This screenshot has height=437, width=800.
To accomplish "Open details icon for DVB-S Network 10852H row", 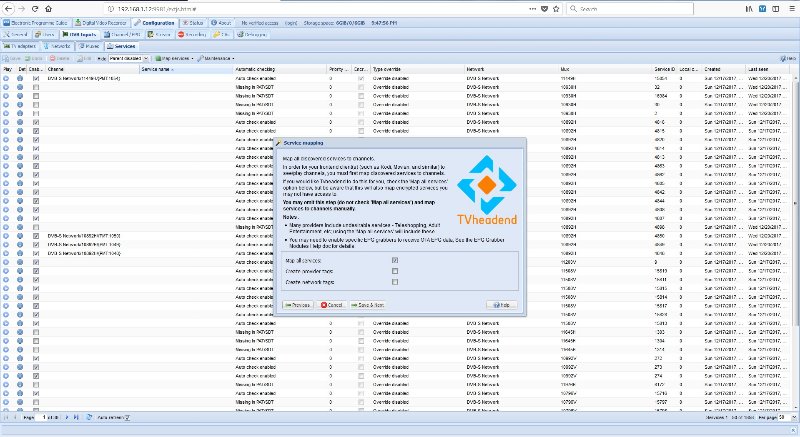I will (20, 236).
